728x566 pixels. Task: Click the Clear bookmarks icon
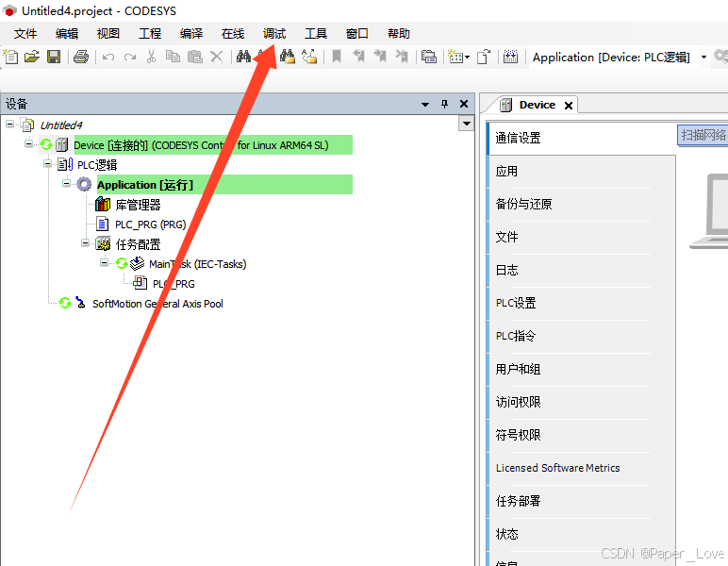(x=402, y=57)
